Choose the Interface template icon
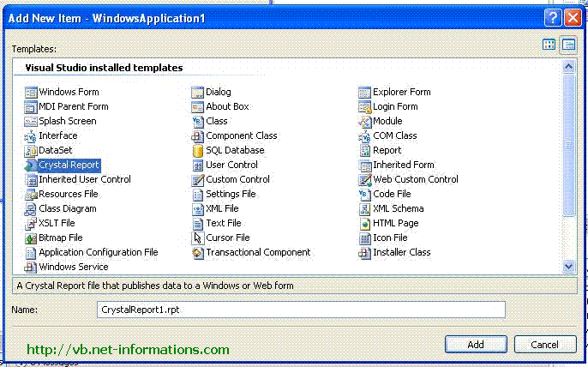Image resolution: width=588 pixels, height=367 pixels. pyautogui.click(x=31, y=136)
